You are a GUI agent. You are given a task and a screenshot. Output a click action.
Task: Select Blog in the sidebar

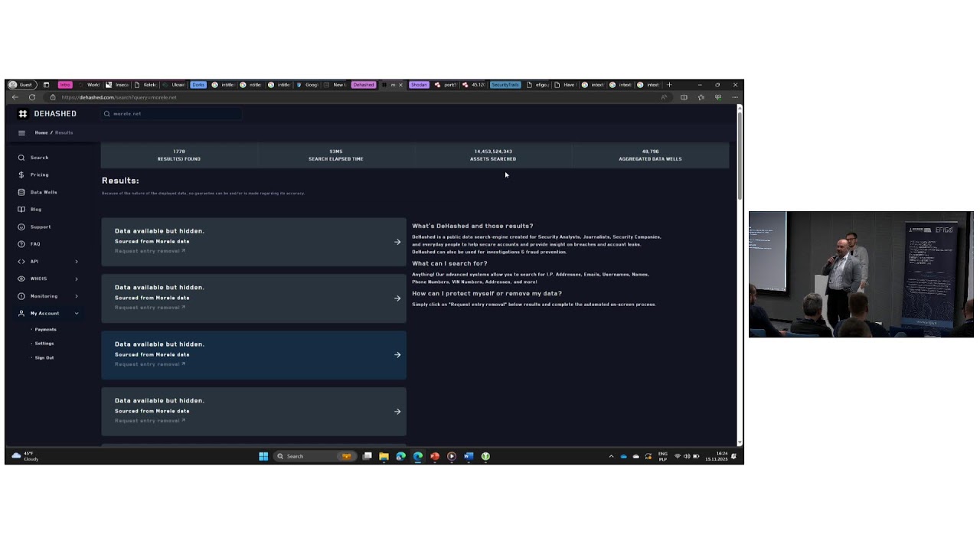[x=36, y=209]
